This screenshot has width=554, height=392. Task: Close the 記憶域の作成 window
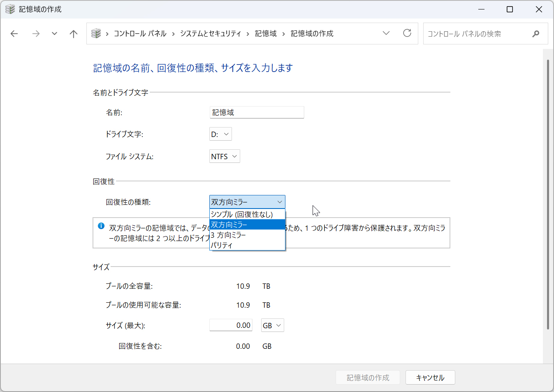coord(539,9)
